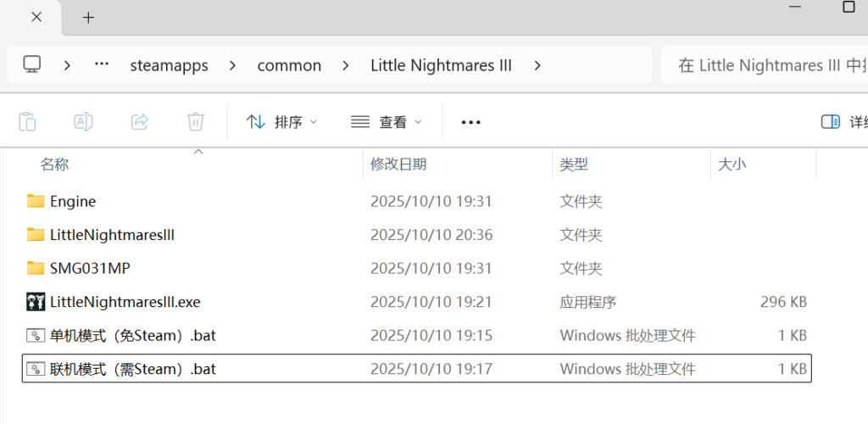Click the 296 KB size cell

coord(784,302)
